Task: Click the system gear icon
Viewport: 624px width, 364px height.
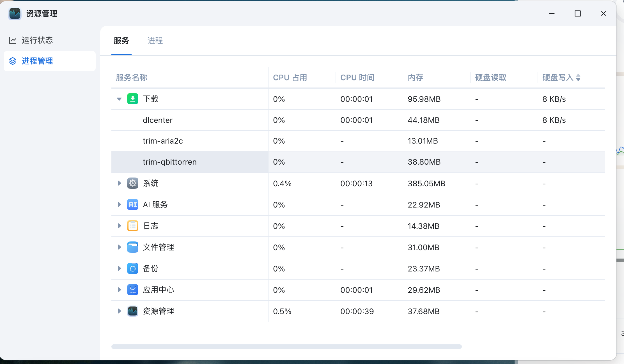Action: tap(132, 183)
